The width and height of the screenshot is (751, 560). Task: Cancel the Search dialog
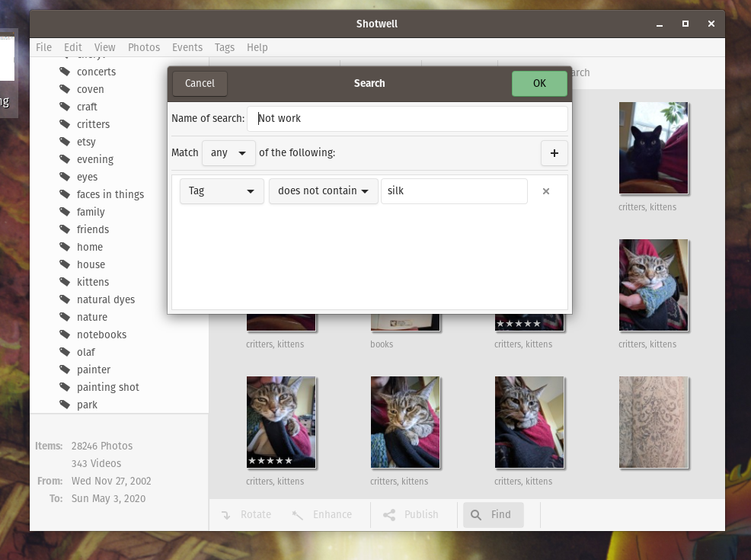200,84
